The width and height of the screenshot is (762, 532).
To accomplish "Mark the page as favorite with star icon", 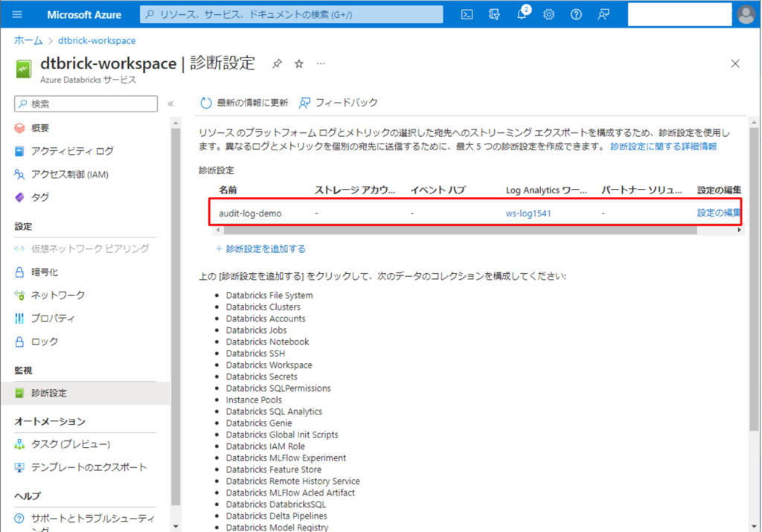I will point(299,64).
